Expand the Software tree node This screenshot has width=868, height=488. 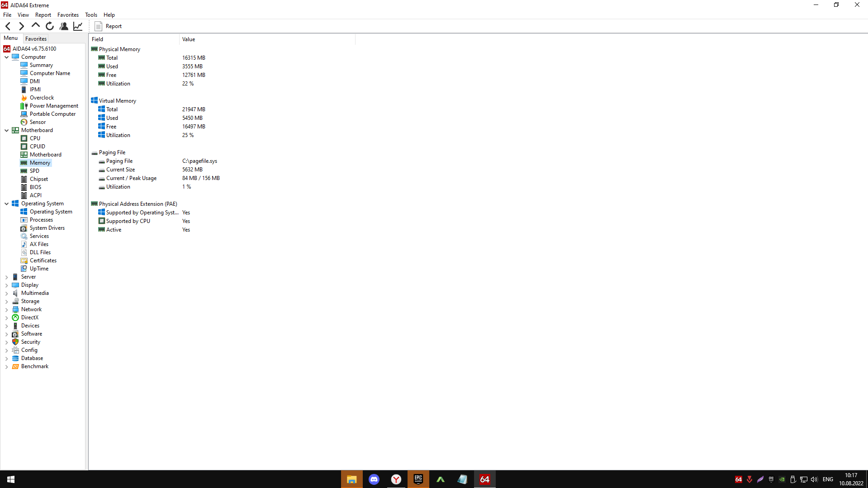coord(7,334)
